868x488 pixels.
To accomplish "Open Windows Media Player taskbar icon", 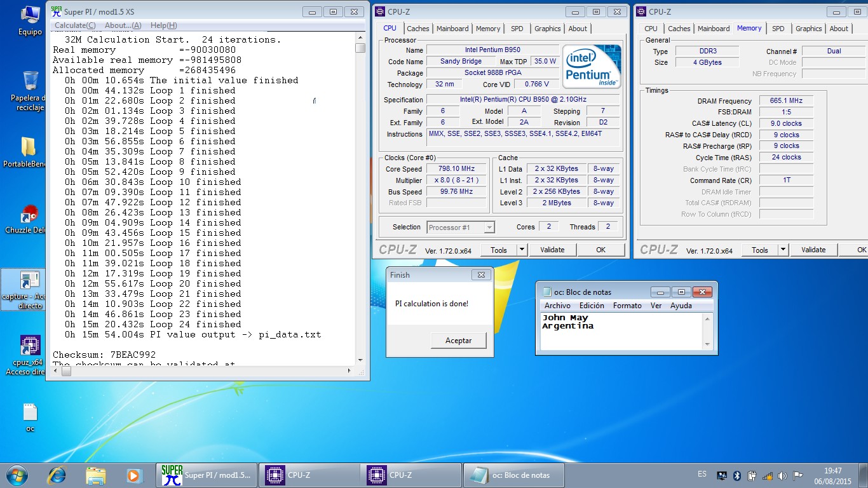I will (133, 475).
